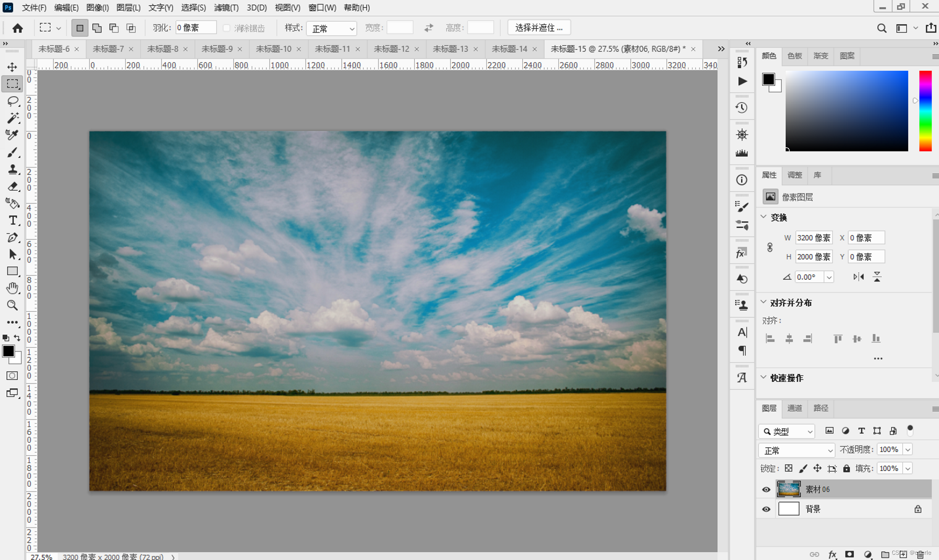Image resolution: width=939 pixels, height=560 pixels.
Task: Select the Type tool
Action: click(12, 221)
